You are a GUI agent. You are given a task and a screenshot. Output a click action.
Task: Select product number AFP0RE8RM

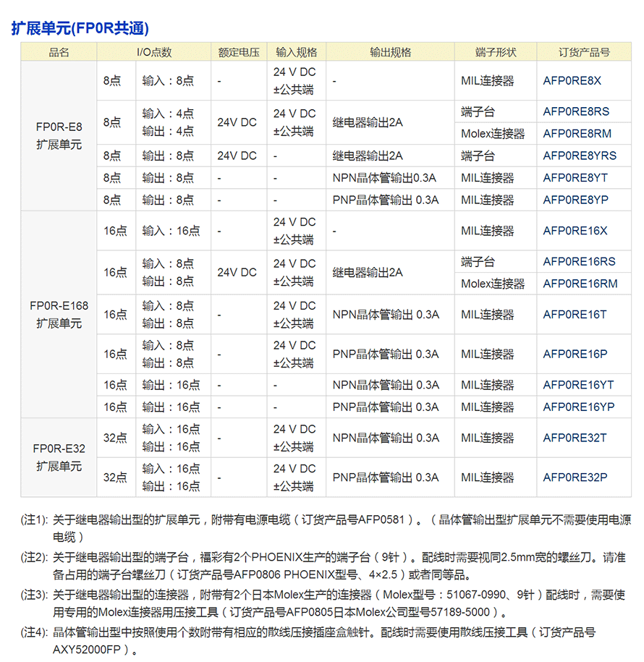(577, 134)
